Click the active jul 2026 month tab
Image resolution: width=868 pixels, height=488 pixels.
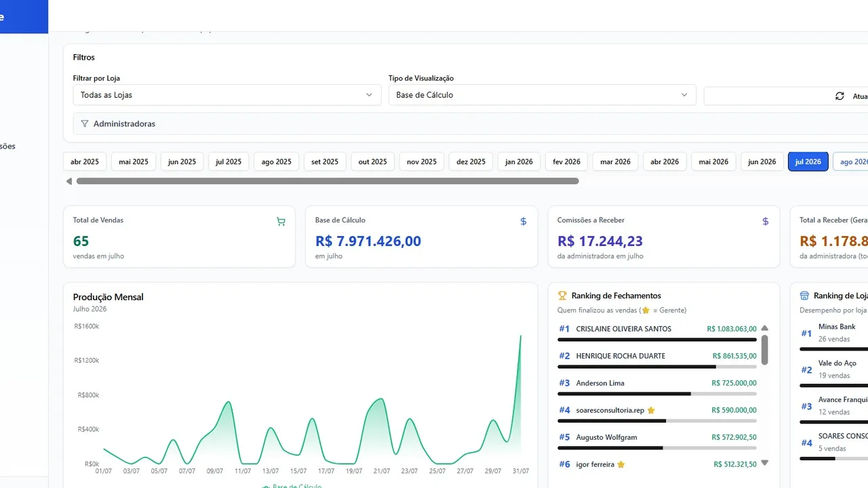(x=808, y=162)
